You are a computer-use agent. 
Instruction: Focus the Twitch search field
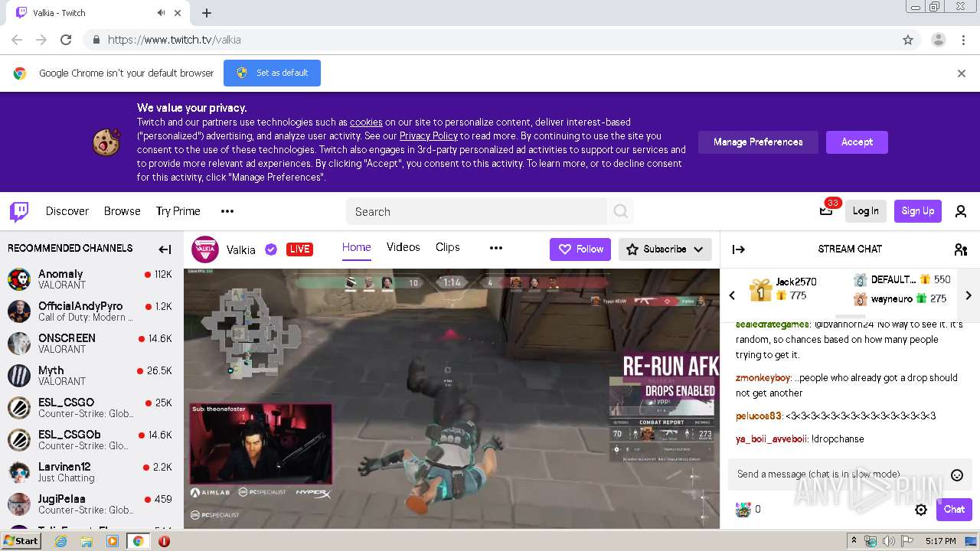(x=477, y=211)
